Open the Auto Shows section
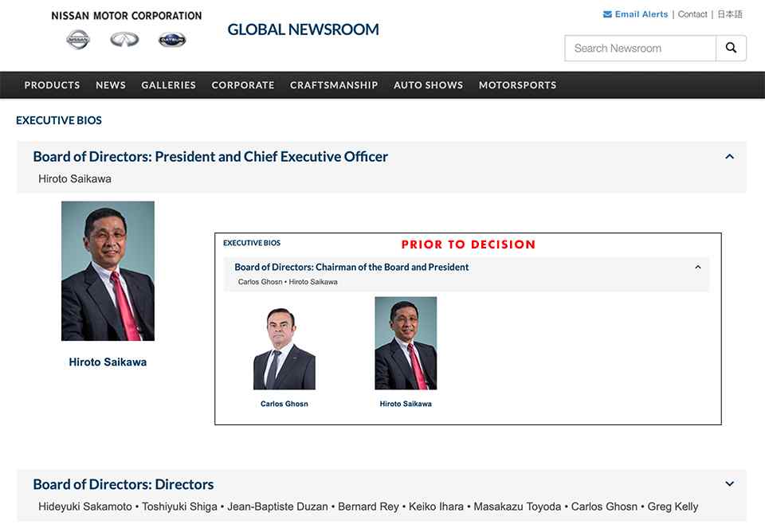 428,85
